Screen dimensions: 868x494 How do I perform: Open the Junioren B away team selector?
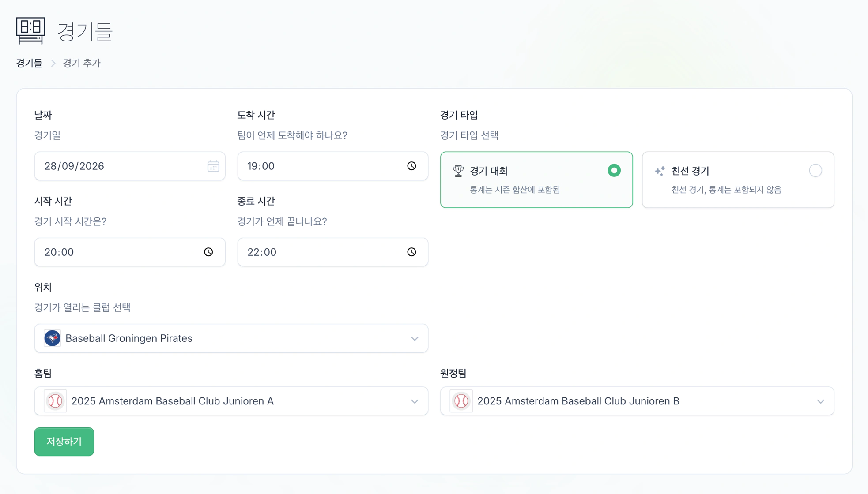(637, 401)
